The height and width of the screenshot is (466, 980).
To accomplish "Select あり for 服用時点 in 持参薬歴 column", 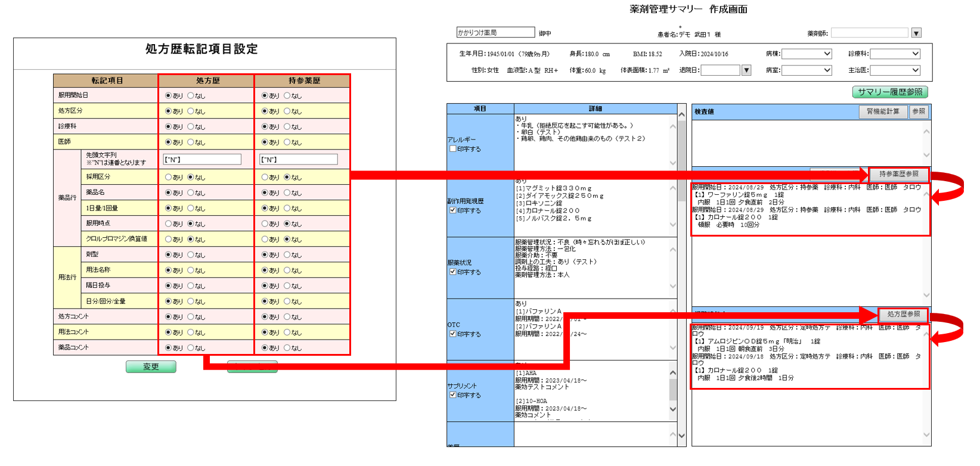I will coord(265,223).
